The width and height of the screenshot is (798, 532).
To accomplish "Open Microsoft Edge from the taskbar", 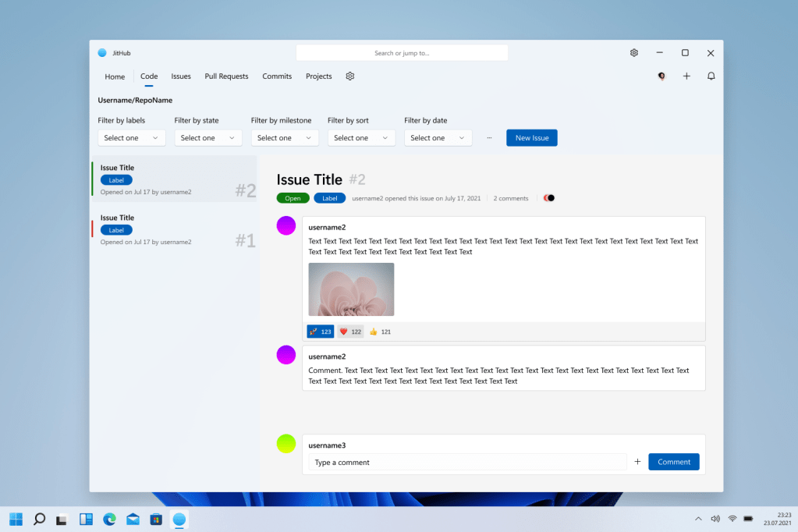I will coord(109,519).
